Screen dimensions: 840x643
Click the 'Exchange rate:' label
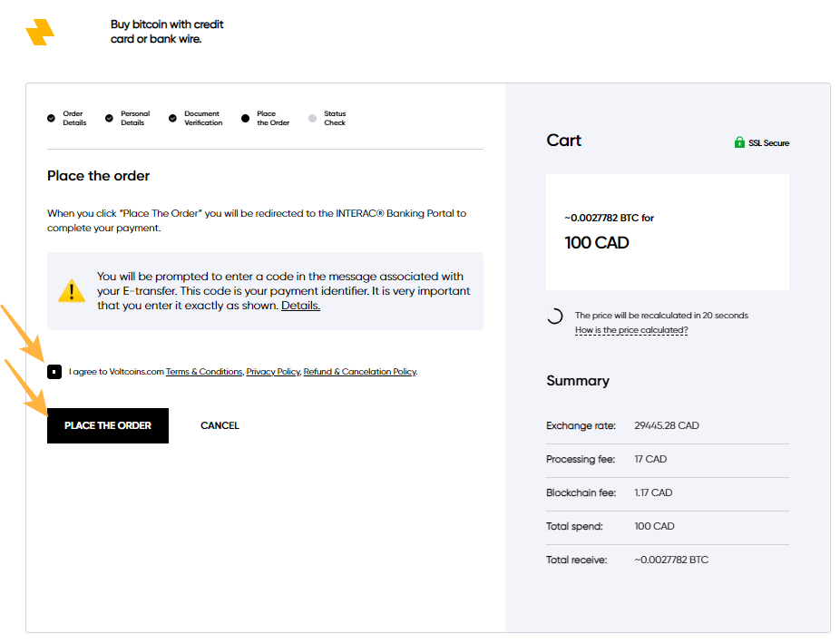[581, 425]
